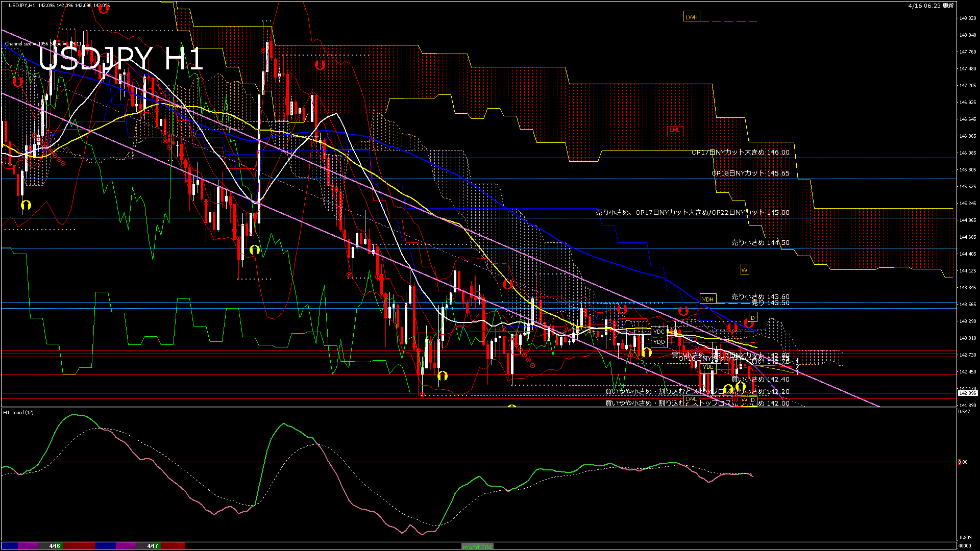Image resolution: width=980 pixels, height=551 pixels.
Task: Click the -0.809 MACD scale value
Action: (964, 538)
